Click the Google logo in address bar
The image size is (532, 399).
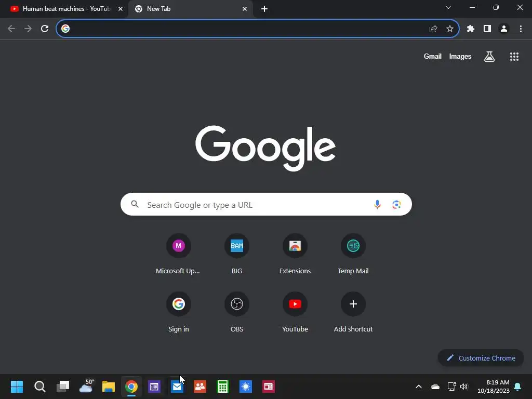[x=65, y=29]
